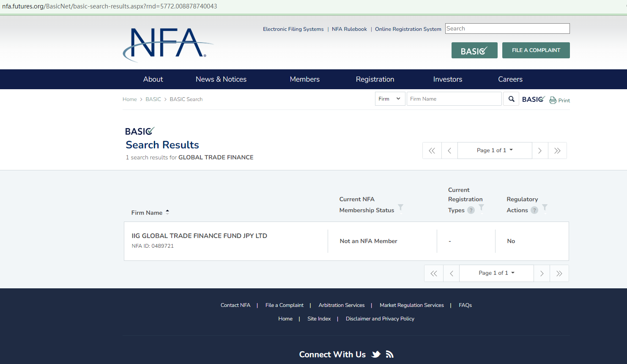Click the BASIC breadcrumb link
Screen dimensions: 627x364
(153, 99)
